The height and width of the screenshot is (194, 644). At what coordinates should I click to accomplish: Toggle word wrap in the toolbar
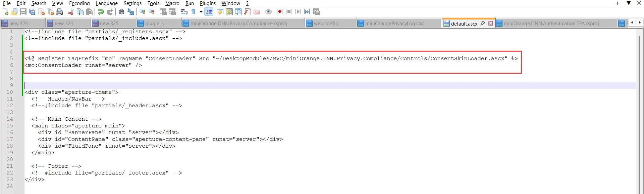184,12
